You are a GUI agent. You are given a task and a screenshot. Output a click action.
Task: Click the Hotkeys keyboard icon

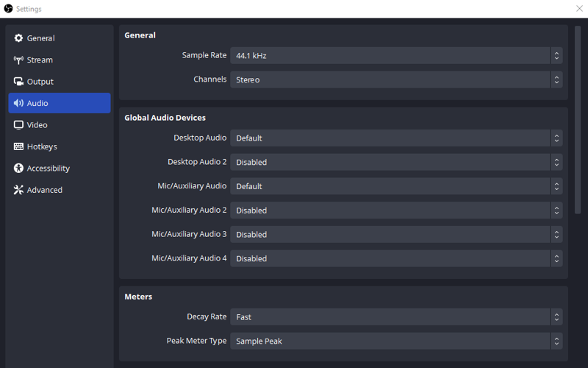pos(18,146)
